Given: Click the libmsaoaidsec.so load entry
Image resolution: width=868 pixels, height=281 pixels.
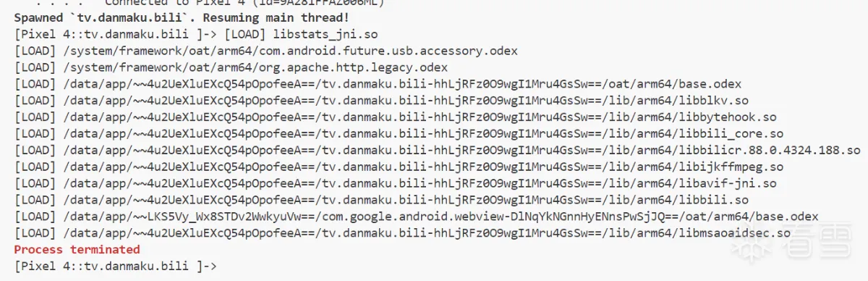Looking at the screenshot, I should tap(402, 233).
